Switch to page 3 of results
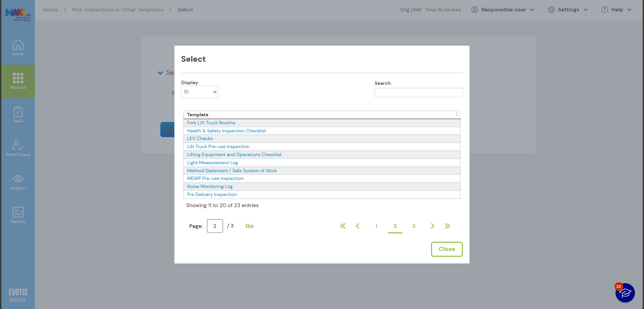 [414, 226]
